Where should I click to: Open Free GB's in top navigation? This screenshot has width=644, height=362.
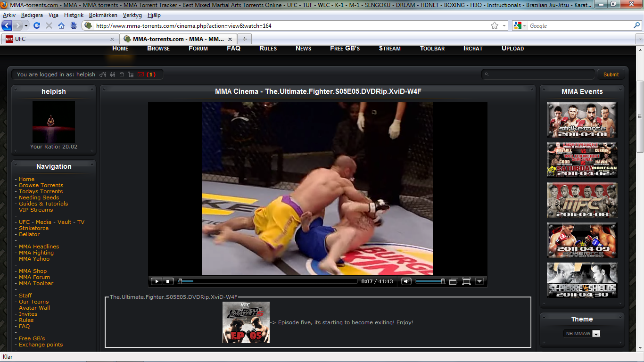[345, 48]
